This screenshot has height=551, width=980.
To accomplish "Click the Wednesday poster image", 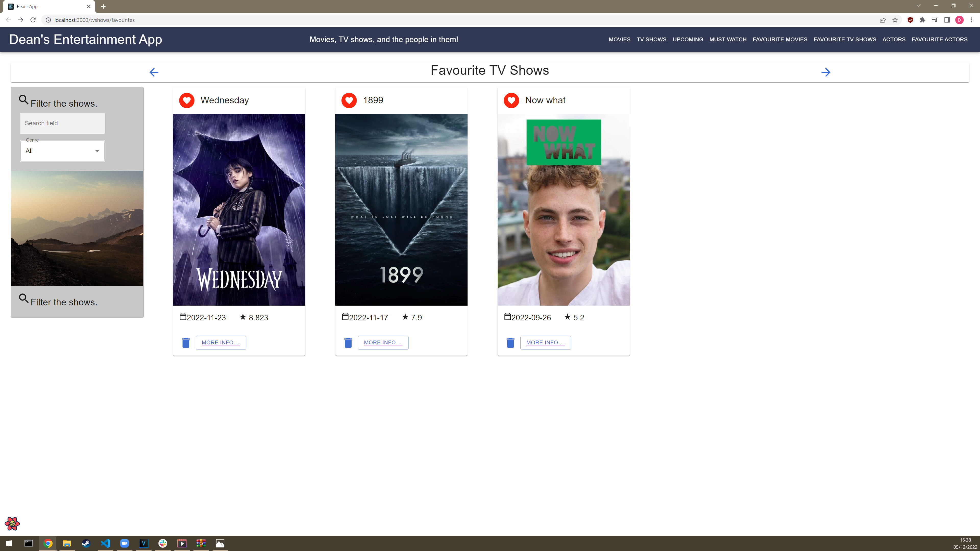I will pos(239,210).
